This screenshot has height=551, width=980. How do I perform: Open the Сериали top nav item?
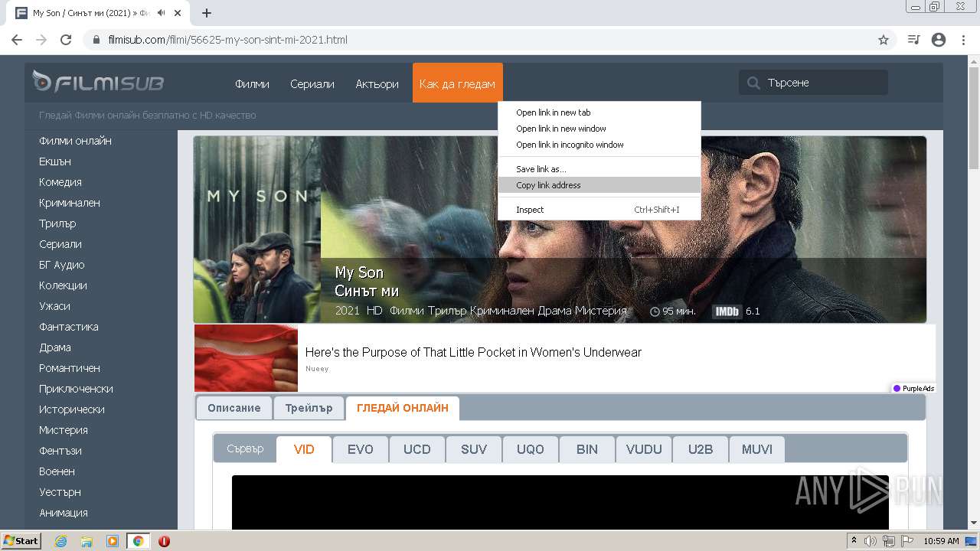[x=312, y=83]
